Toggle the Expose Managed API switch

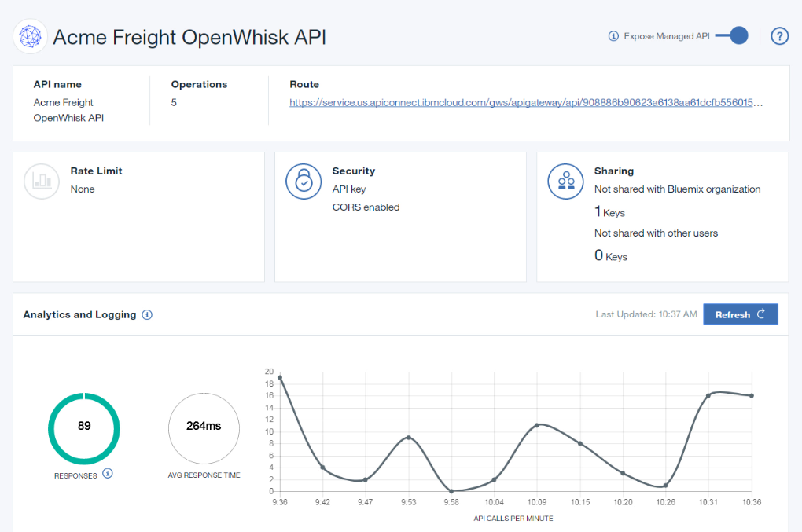pyautogui.click(x=737, y=36)
